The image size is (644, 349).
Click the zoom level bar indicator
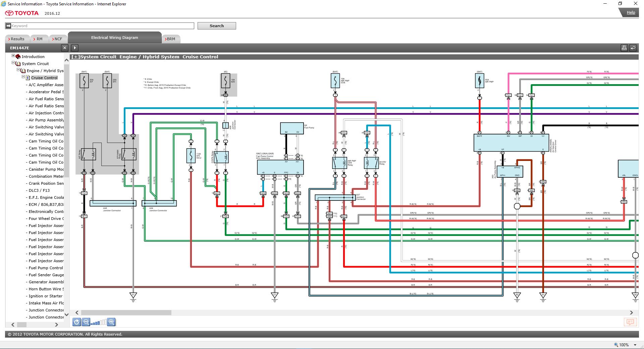pos(99,323)
